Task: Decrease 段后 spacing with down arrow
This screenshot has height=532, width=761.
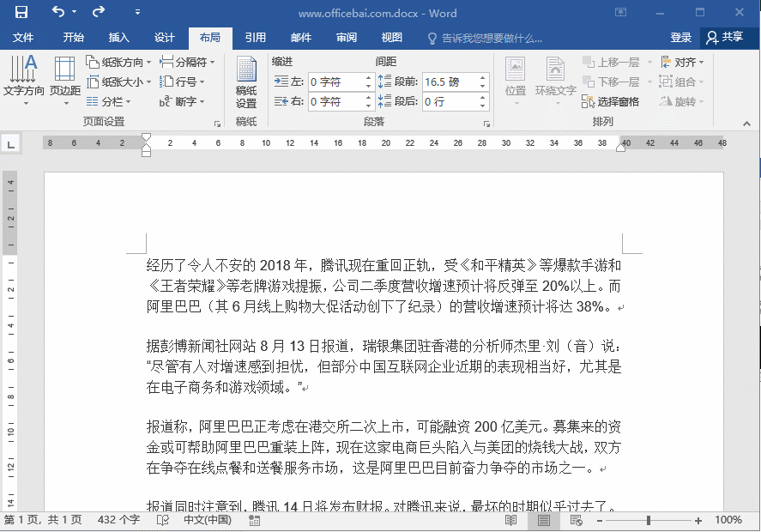Action: pyautogui.click(x=482, y=106)
